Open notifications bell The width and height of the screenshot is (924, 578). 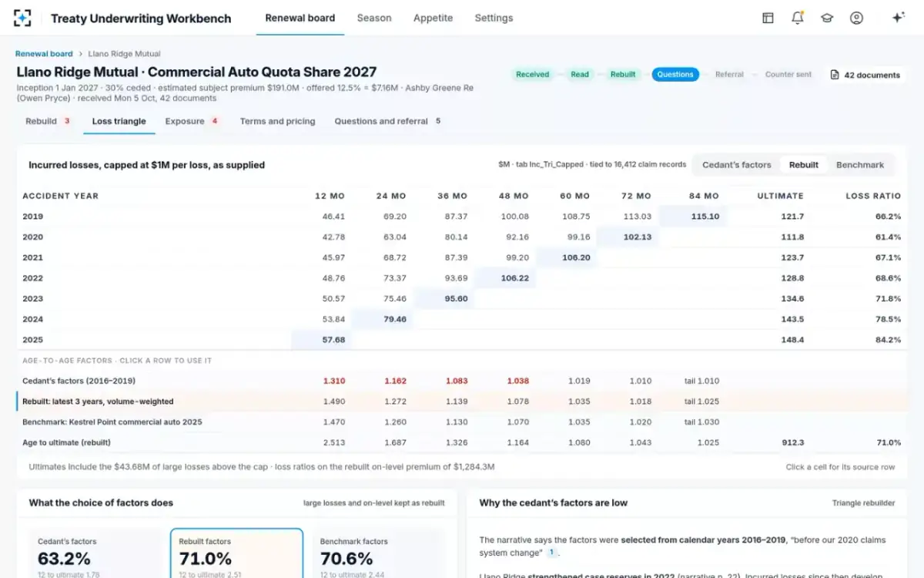pyautogui.click(x=798, y=18)
